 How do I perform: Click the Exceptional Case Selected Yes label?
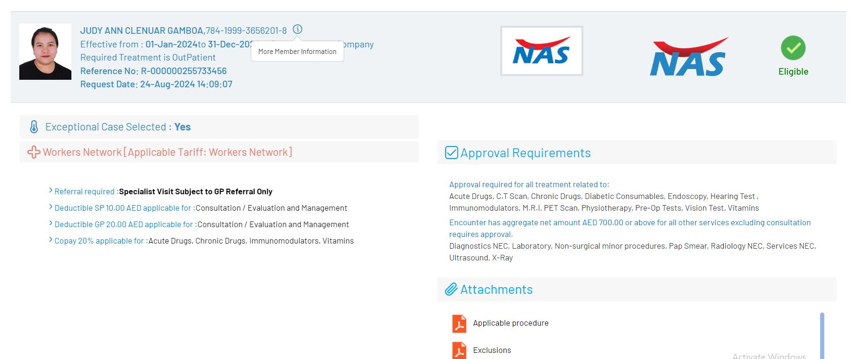point(118,127)
